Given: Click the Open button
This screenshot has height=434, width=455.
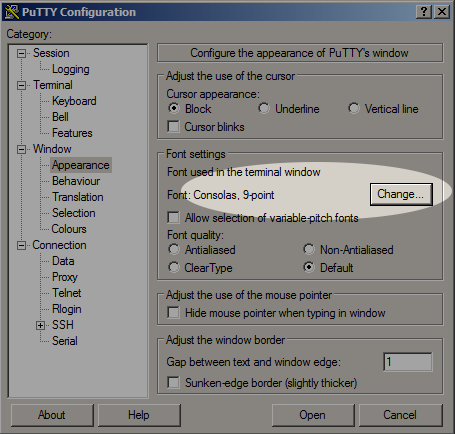Looking at the screenshot, I should point(313,415).
